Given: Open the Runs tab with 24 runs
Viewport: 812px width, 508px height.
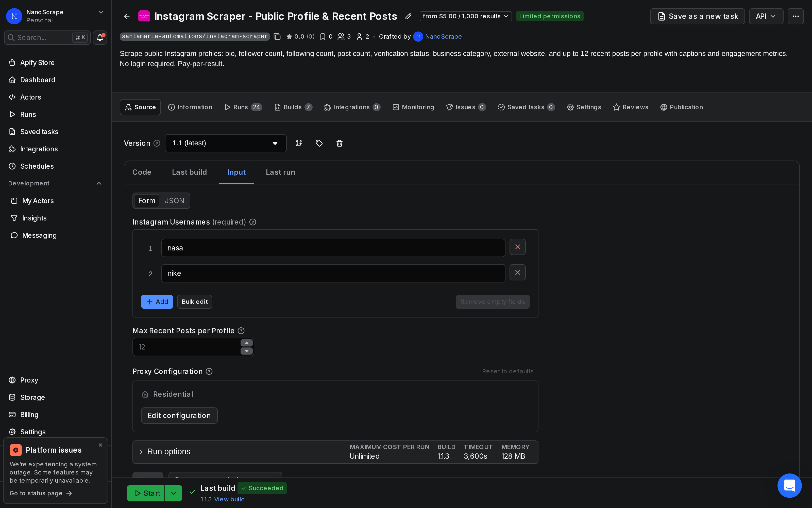Looking at the screenshot, I should [243, 107].
